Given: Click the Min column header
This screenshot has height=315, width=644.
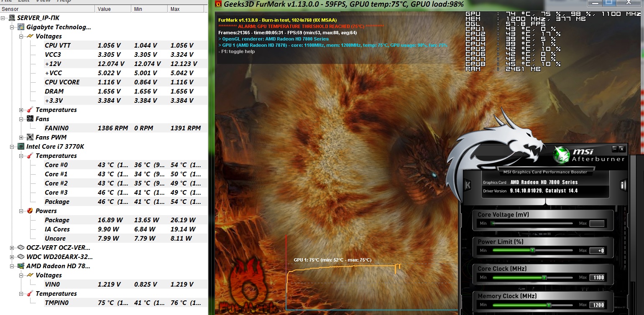Looking at the screenshot, I should [148, 9].
